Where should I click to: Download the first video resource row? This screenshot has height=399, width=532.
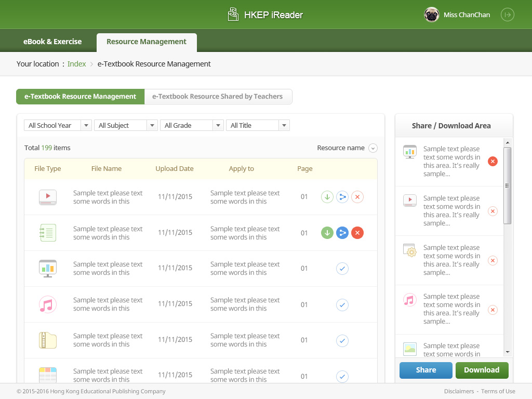coord(327,197)
